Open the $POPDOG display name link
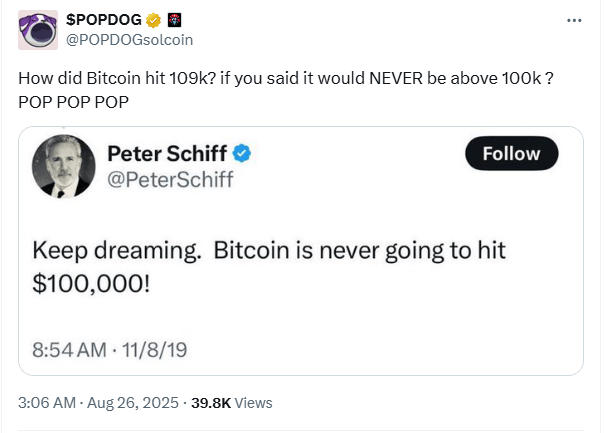605x433 pixels. click(x=104, y=19)
